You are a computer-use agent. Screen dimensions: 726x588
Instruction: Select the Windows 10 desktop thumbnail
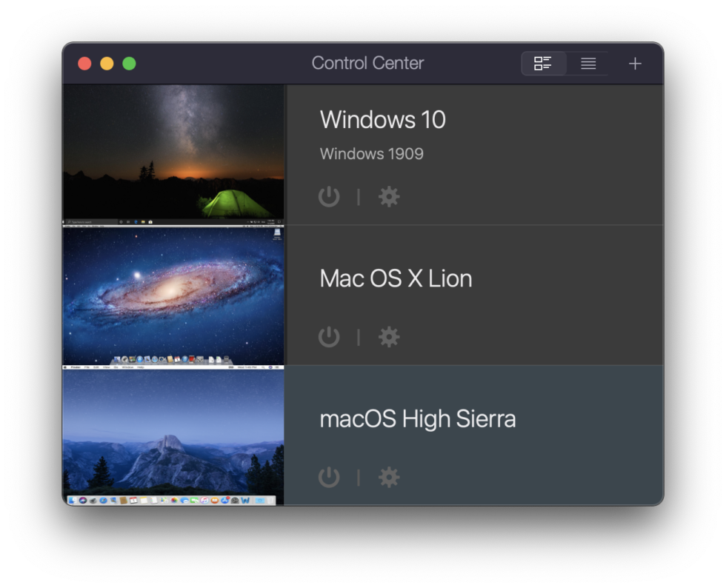click(173, 154)
